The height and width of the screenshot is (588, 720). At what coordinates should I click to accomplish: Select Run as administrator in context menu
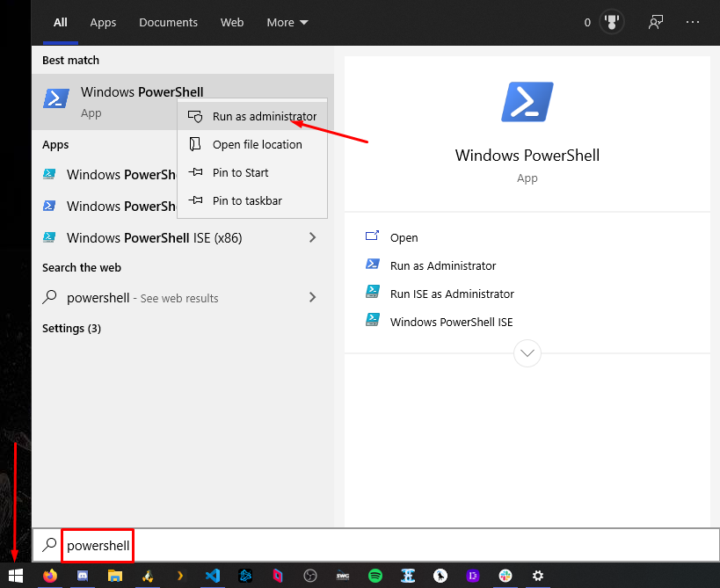click(252, 117)
